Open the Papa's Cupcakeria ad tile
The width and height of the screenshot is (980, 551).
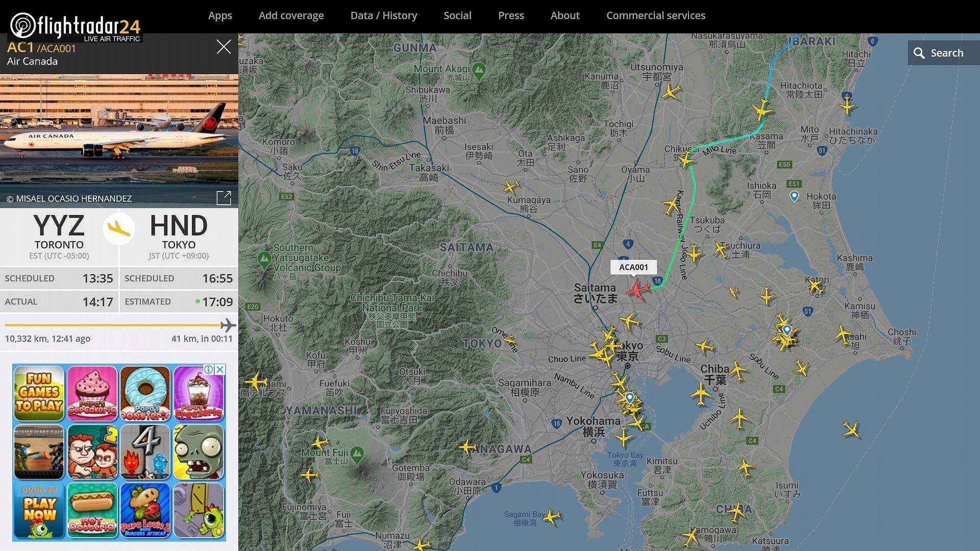pyautogui.click(x=92, y=393)
